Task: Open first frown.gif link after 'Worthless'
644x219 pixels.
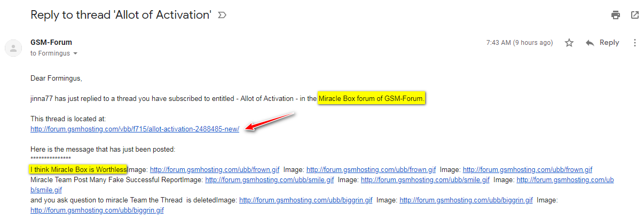Action: tap(215, 169)
